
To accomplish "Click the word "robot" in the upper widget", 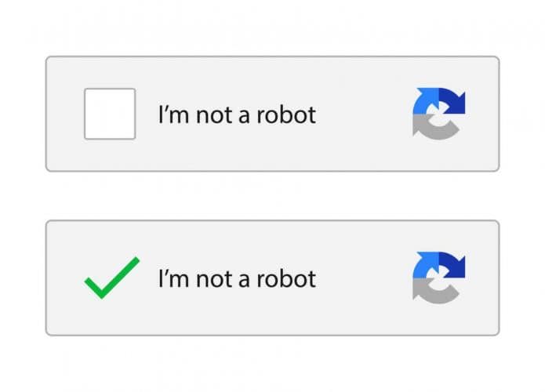I will point(289,115).
